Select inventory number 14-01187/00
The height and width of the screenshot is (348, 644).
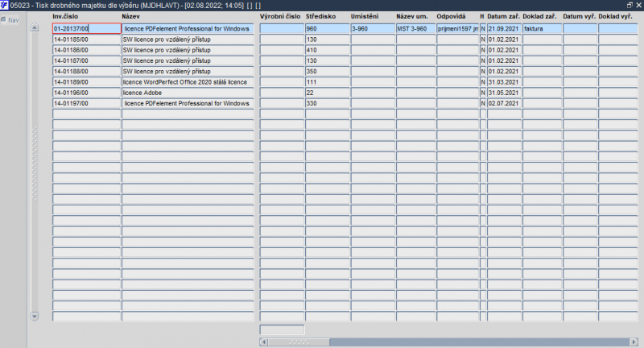point(87,60)
